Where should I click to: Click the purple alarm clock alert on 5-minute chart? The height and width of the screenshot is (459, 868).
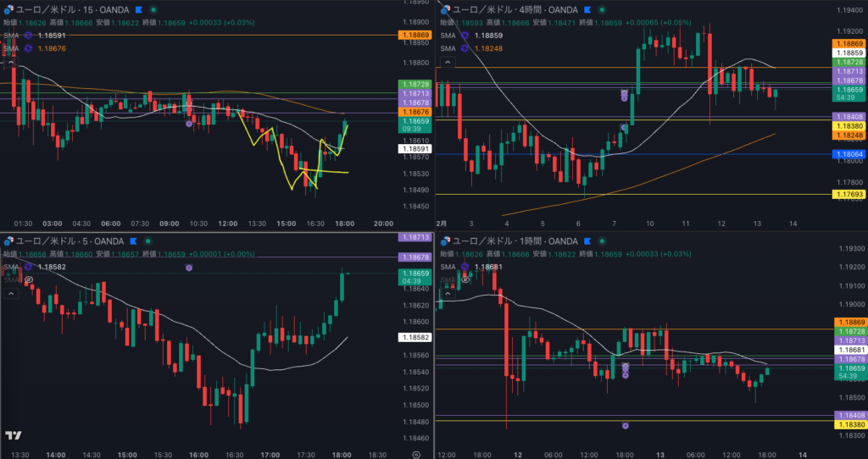189,268
